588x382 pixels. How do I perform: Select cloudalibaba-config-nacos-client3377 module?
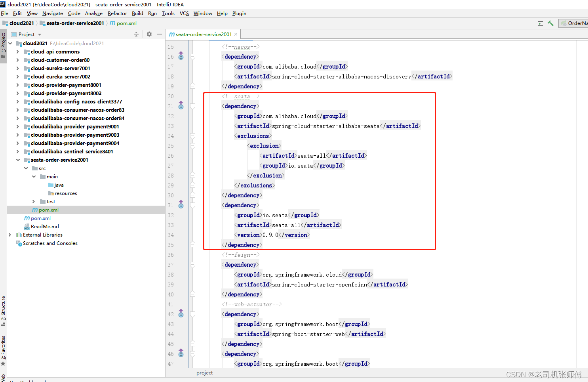76,102
